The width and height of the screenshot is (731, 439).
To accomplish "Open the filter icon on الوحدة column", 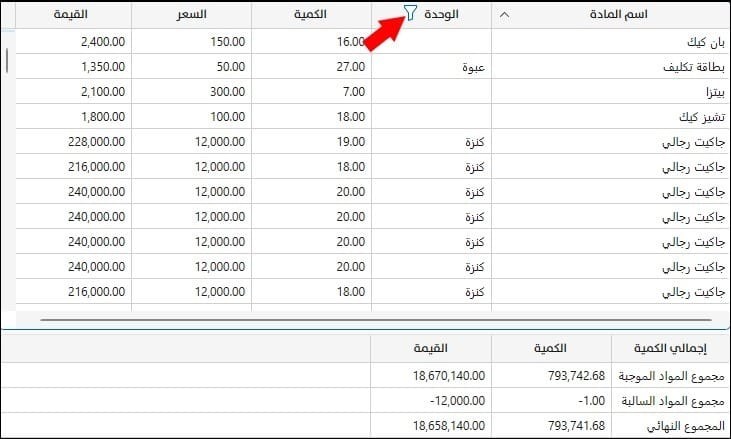I will 410,13.
